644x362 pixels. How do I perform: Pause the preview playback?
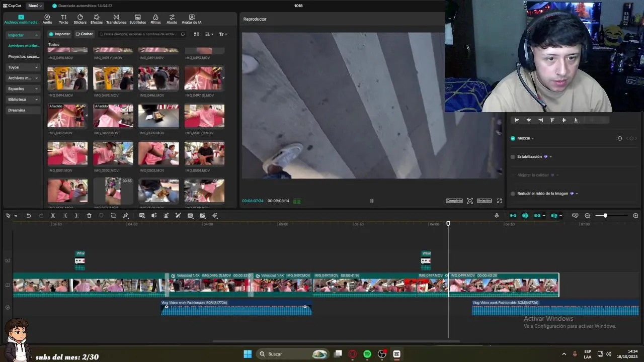click(372, 201)
